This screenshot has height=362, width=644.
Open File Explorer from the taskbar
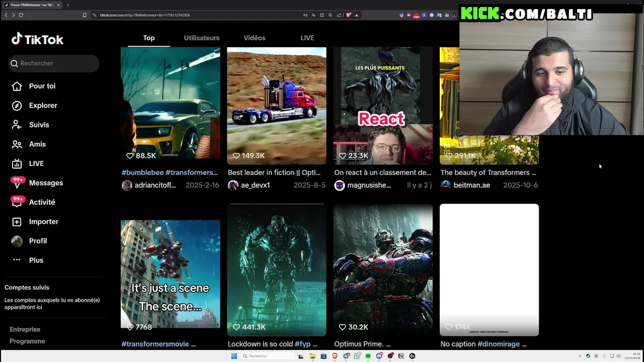[x=312, y=356]
